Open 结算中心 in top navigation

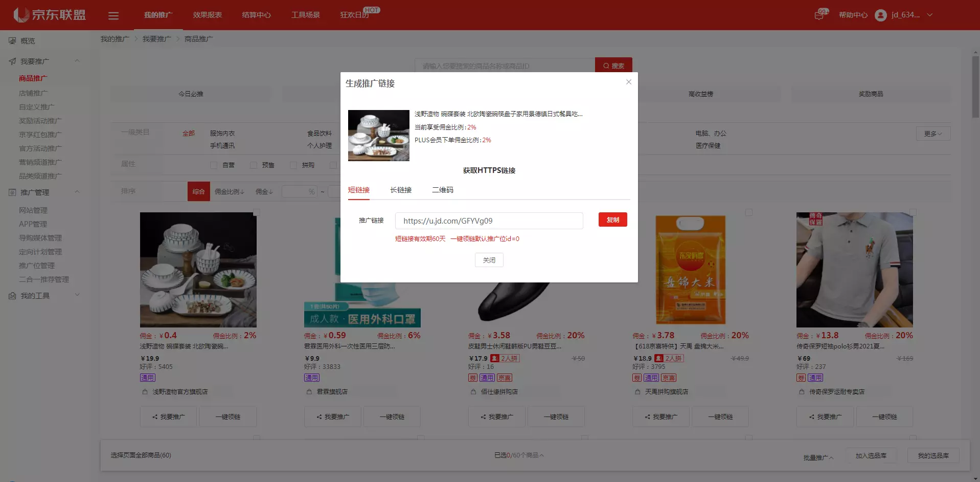(257, 15)
